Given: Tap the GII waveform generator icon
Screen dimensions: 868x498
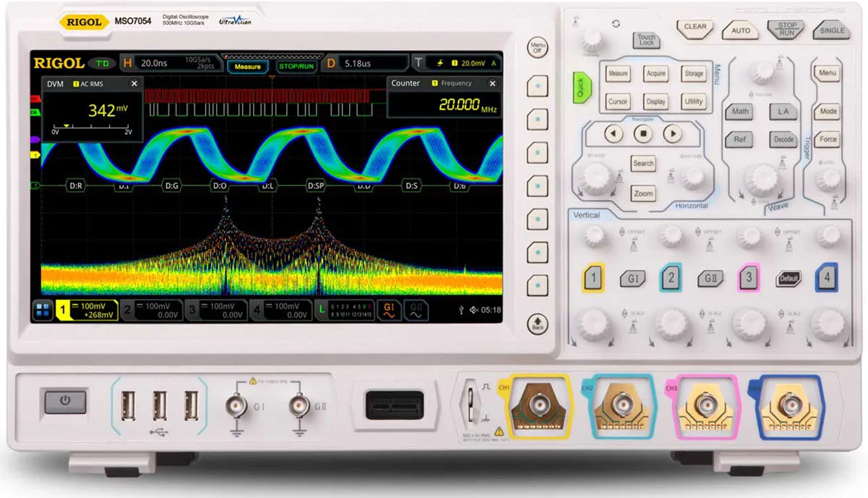Looking at the screenshot, I should (416, 310).
